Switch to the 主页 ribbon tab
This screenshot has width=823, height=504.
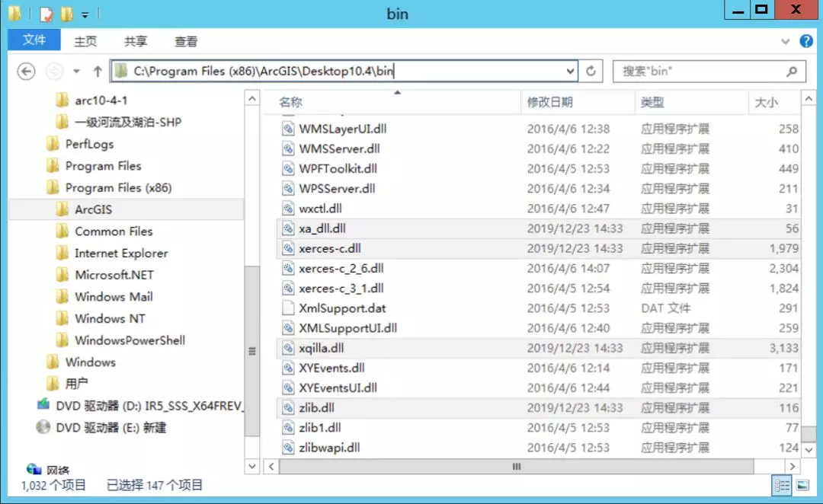point(85,41)
